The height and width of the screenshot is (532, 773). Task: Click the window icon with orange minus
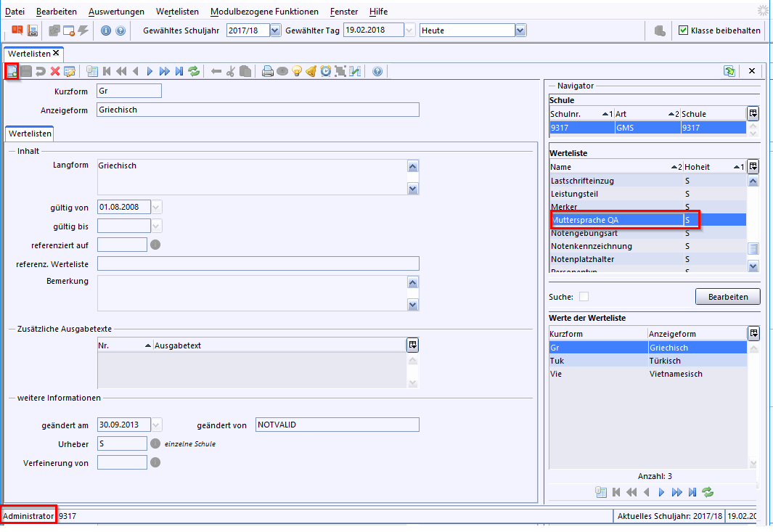(x=68, y=30)
